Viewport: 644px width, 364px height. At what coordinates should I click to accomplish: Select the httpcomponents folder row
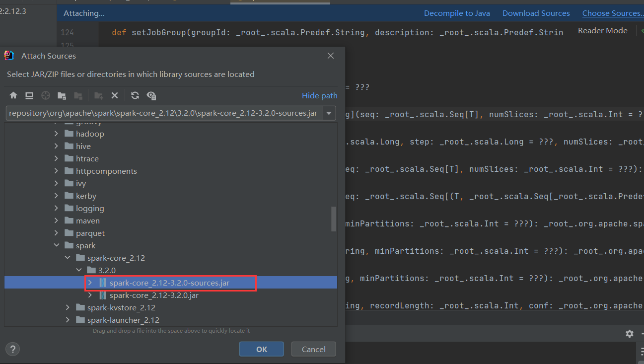point(170,171)
